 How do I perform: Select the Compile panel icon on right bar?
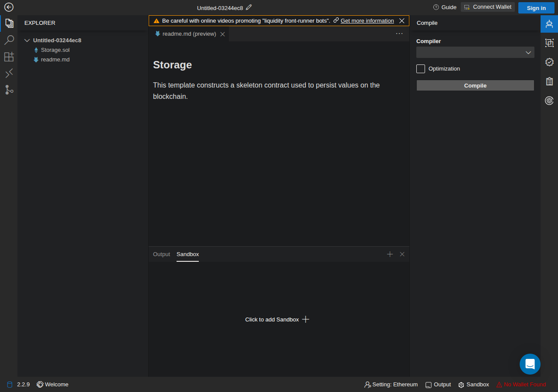[x=549, y=24]
